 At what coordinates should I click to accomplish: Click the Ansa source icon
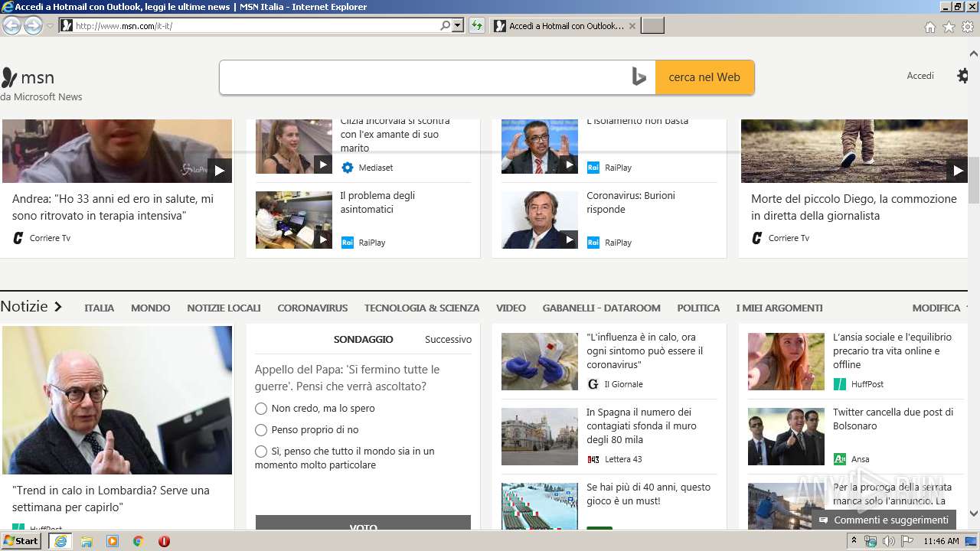click(840, 459)
